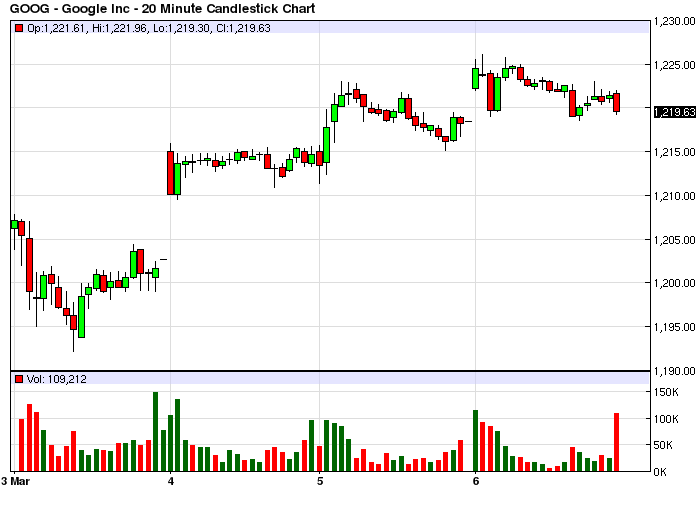
Task: Click the 1,215.00 price axis label
Action: click(x=675, y=152)
